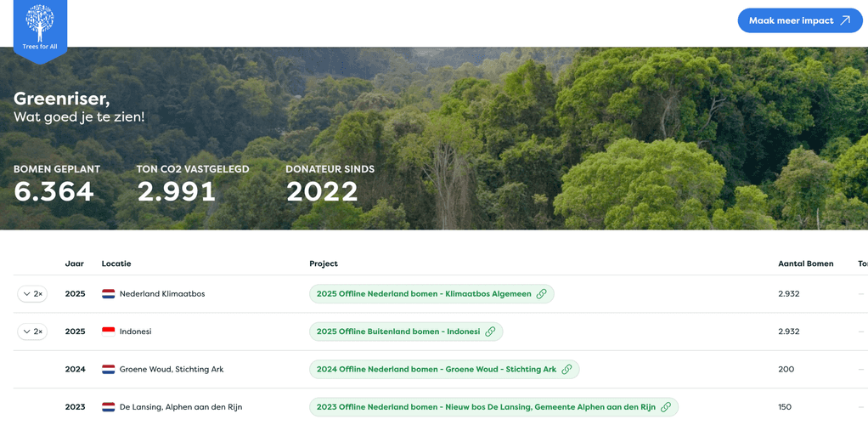Image resolution: width=868 pixels, height=425 pixels.
Task: Click the Bomen Geplant 6.364 statistic
Action: [54, 191]
